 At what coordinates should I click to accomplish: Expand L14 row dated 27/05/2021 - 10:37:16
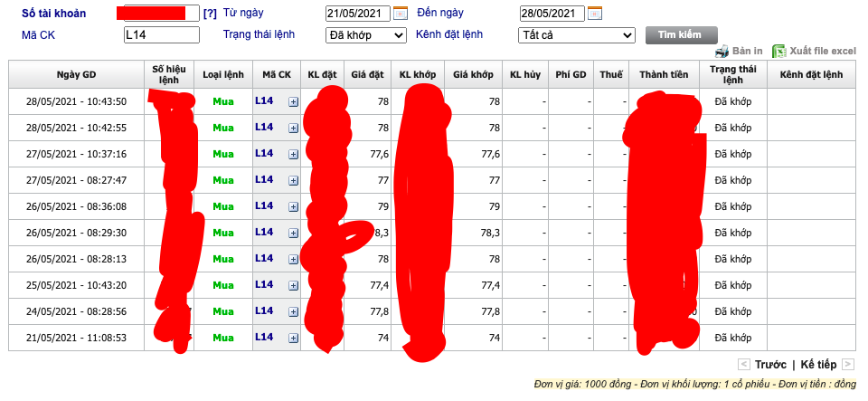click(x=293, y=154)
